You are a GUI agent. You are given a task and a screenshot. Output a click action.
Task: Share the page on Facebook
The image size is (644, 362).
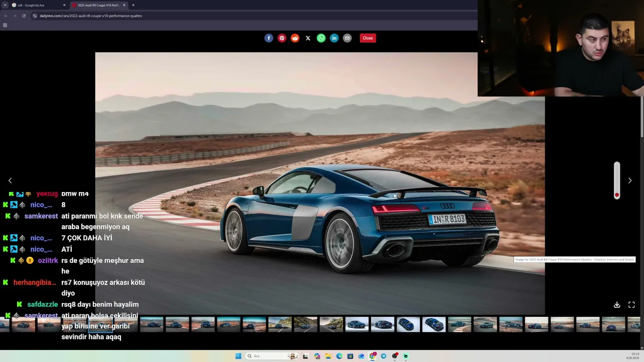point(269,38)
